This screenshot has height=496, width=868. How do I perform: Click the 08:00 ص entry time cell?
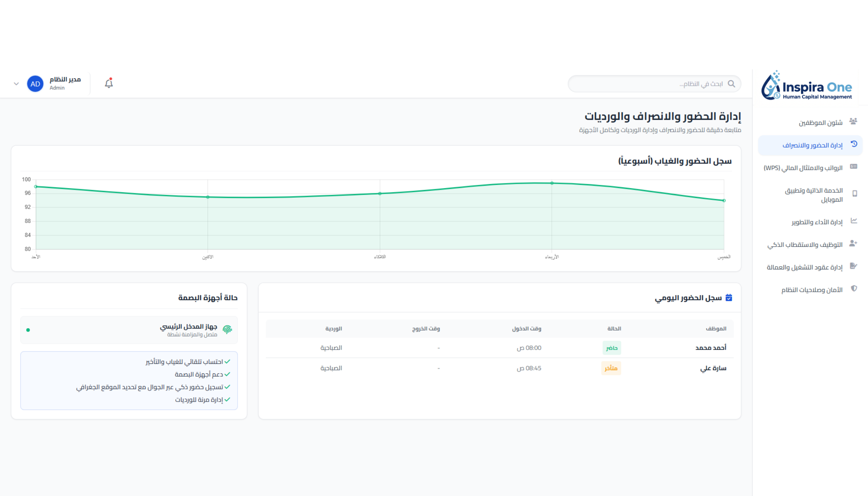pyautogui.click(x=529, y=348)
